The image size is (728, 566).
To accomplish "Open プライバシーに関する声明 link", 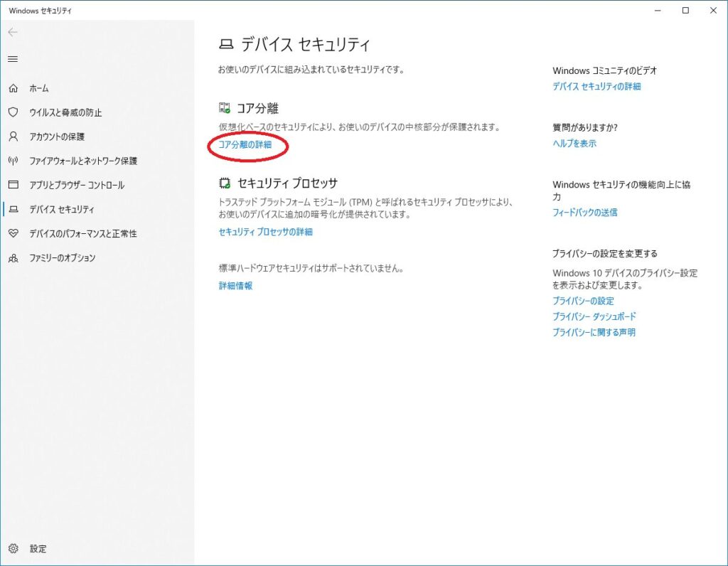I will click(x=594, y=333).
